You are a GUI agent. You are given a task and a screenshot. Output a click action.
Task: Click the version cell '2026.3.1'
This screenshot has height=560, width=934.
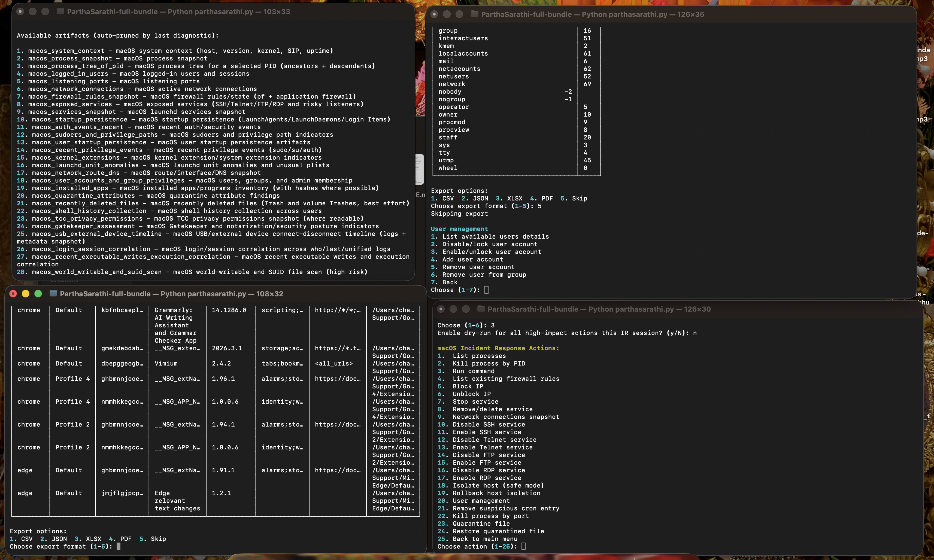point(227,348)
